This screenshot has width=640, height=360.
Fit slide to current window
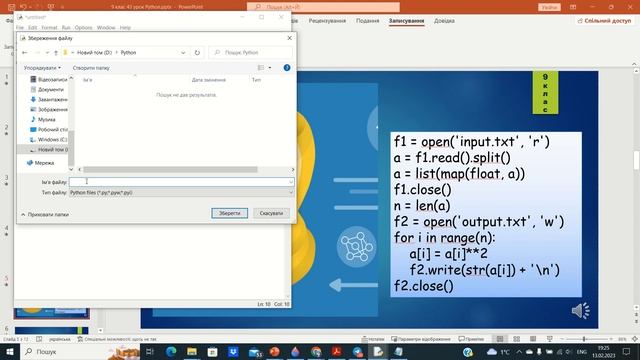coord(635,339)
